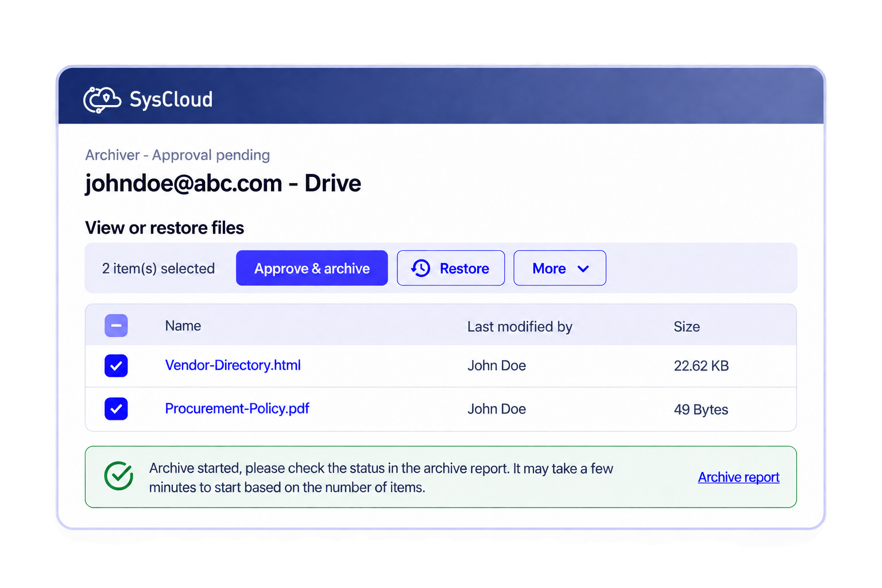Open the Archive report link
The image size is (882, 588).
coord(738,477)
